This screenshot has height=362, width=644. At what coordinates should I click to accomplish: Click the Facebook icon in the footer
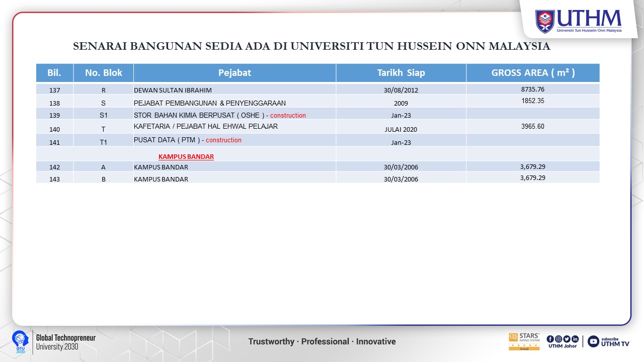(x=550, y=339)
